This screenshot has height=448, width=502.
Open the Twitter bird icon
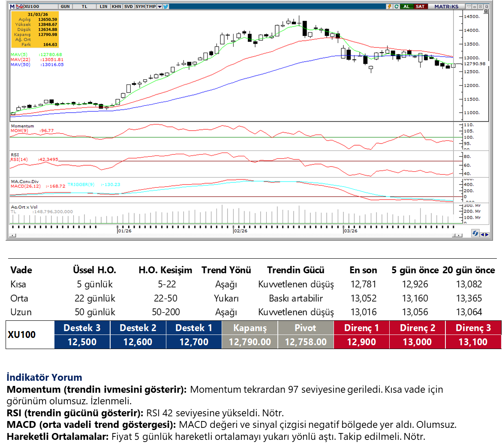(x=166, y=6)
